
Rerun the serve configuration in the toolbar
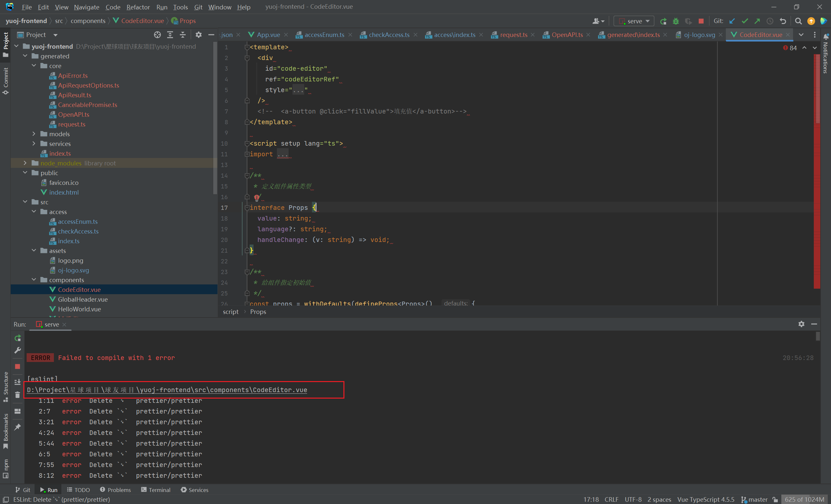663,21
